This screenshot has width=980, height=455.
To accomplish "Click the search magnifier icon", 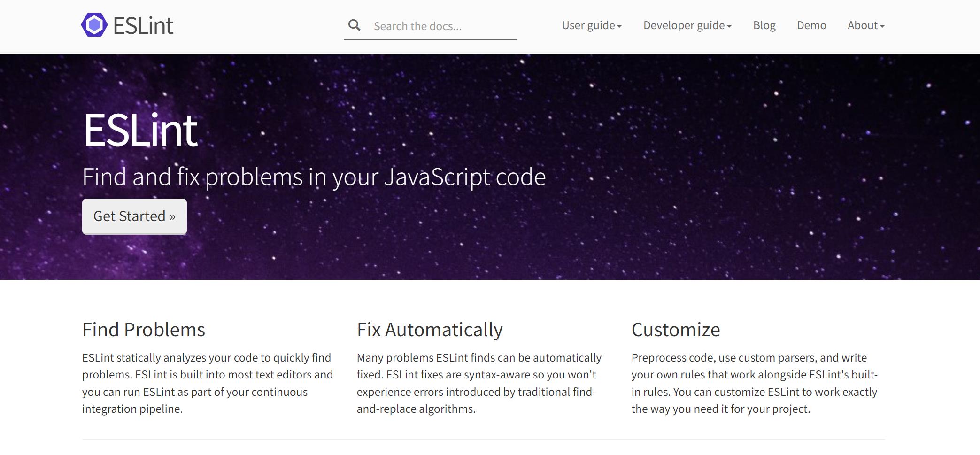I will point(355,25).
